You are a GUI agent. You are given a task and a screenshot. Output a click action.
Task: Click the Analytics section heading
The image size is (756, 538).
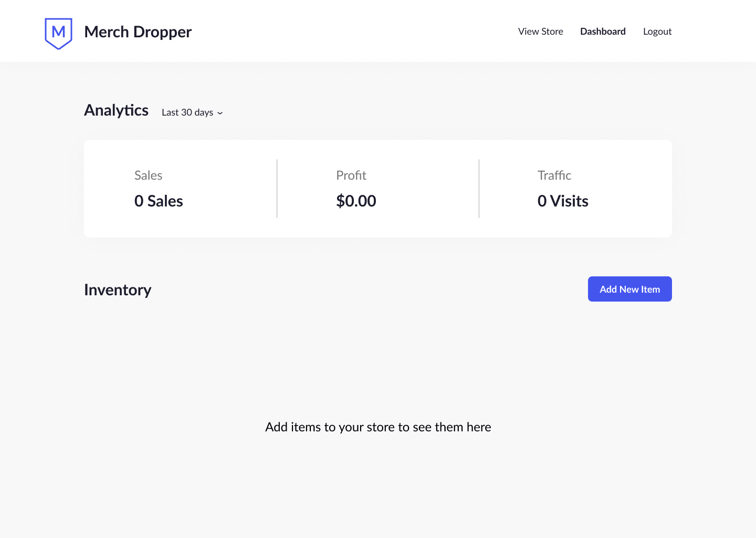click(x=116, y=110)
